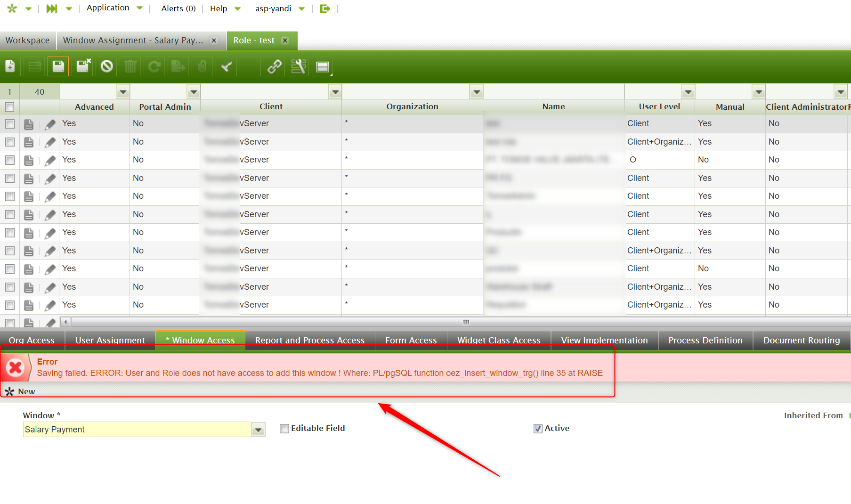Click the pencil edit icon in the first grid row
The width and height of the screenshot is (851, 504).
click(x=50, y=124)
